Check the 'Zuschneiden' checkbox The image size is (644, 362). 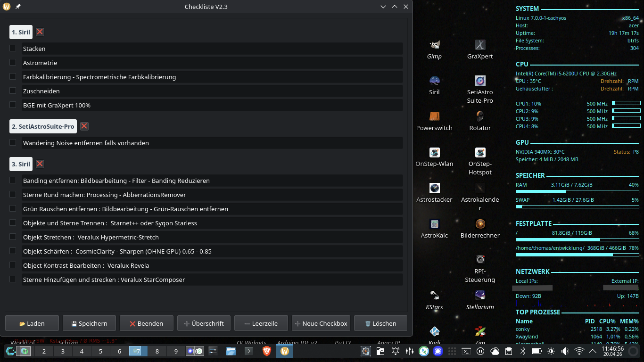click(13, 90)
